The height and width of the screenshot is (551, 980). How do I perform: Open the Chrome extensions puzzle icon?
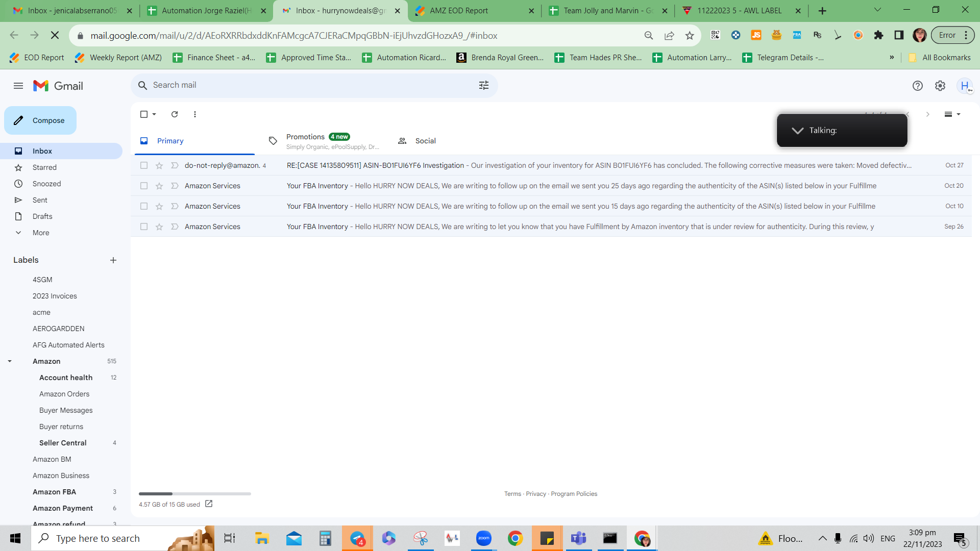pos(878,35)
